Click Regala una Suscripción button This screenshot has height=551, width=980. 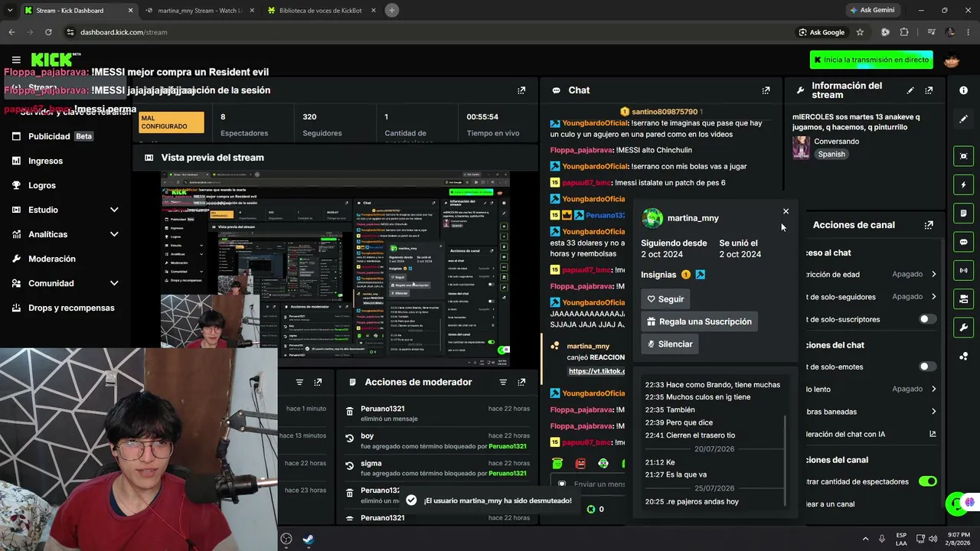pyautogui.click(x=699, y=321)
